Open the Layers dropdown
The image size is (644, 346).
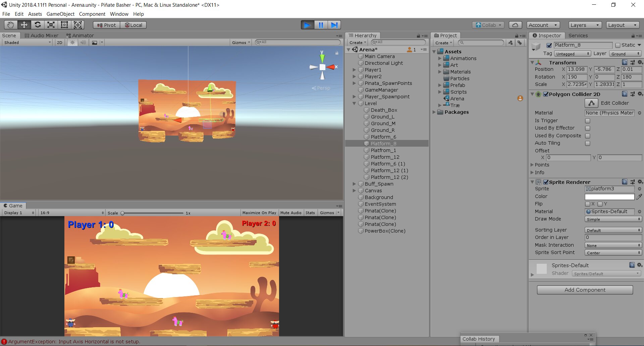(x=585, y=25)
